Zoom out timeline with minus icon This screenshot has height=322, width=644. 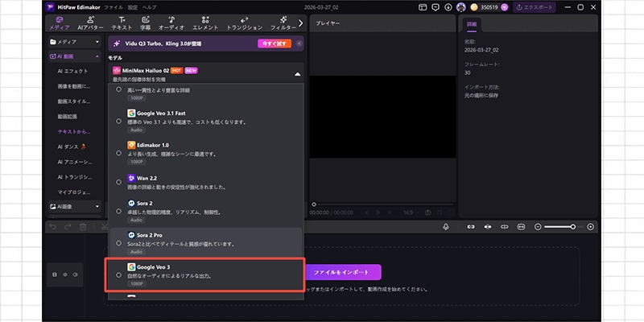click(538, 227)
